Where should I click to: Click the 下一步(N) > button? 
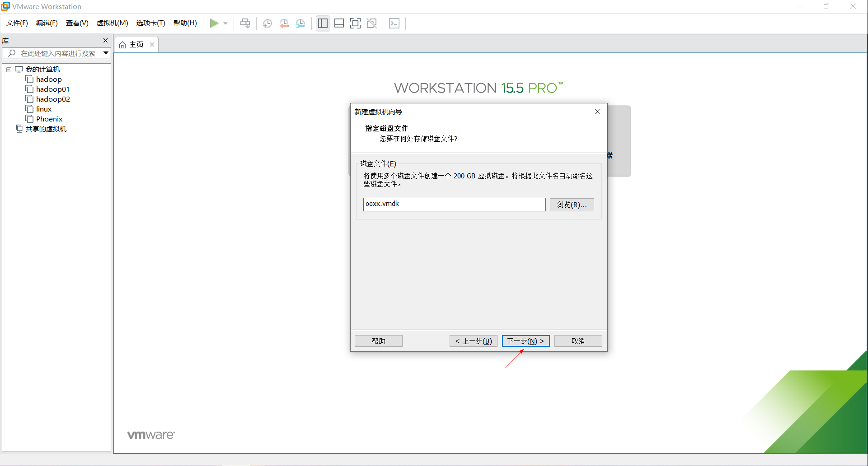(x=525, y=341)
